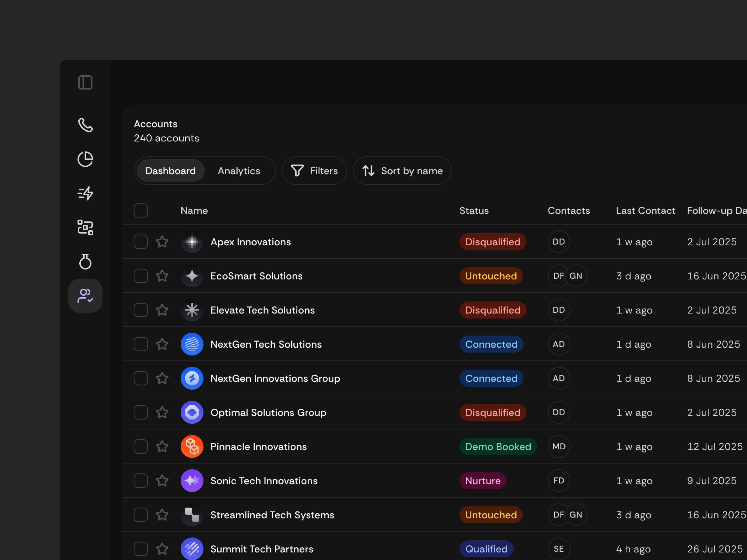This screenshot has width=747, height=560.
Task: Check the Apex Innovations row checkbox
Action: pyautogui.click(x=141, y=242)
